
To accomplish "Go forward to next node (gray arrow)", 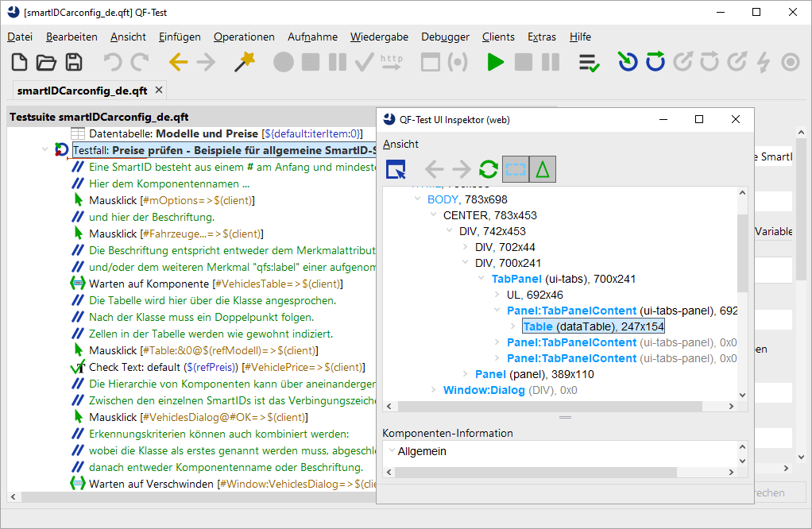I will (x=206, y=62).
